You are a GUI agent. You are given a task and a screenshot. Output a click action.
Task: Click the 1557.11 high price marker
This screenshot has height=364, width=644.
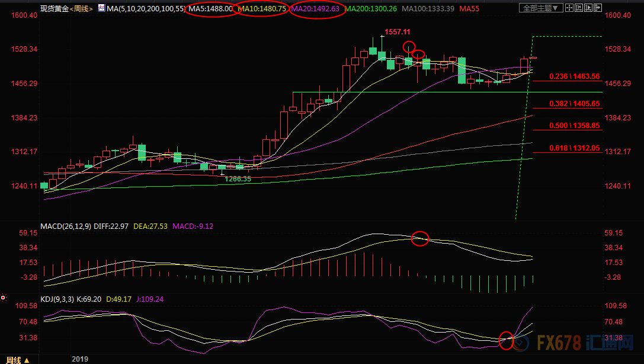click(x=397, y=31)
